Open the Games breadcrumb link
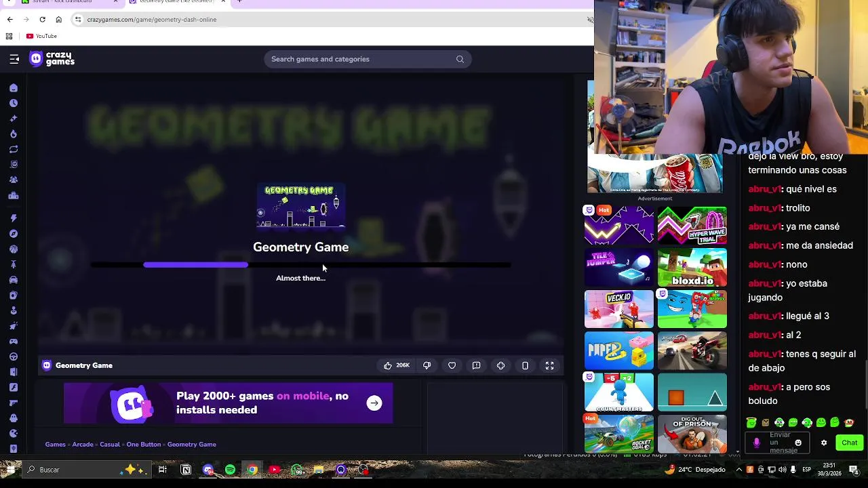 pyautogui.click(x=56, y=445)
